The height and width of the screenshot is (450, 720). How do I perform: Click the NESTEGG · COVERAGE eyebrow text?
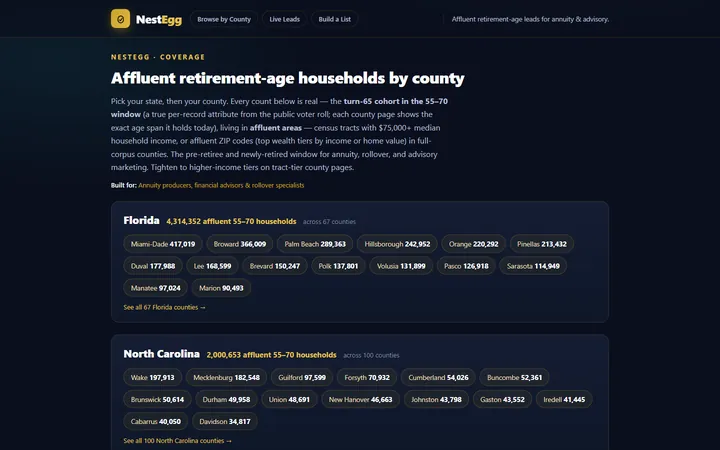pyautogui.click(x=158, y=57)
